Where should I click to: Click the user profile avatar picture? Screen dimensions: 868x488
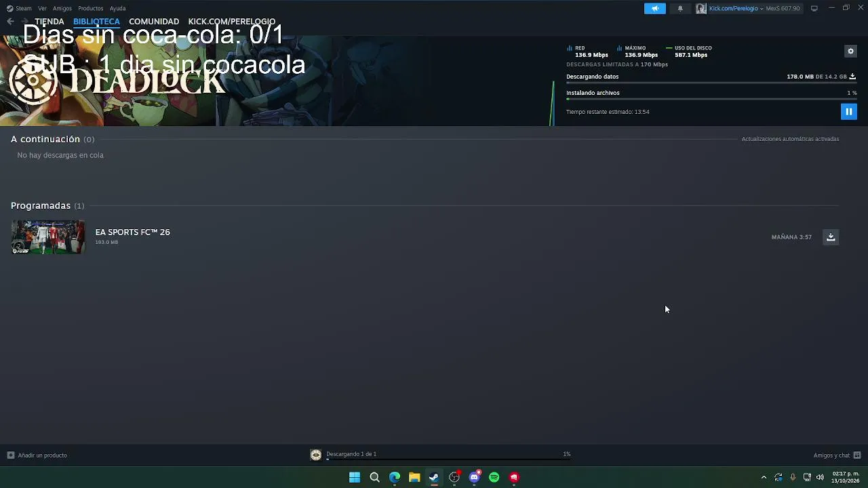(x=701, y=8)
